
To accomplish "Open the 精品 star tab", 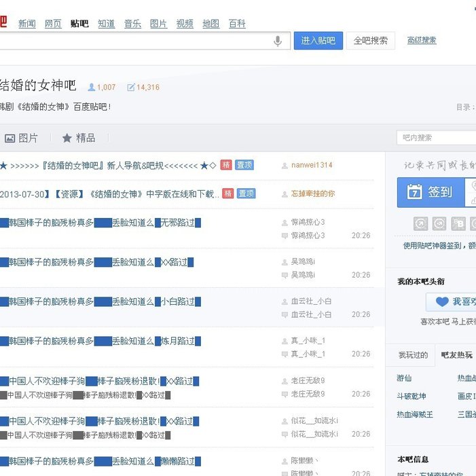I will pos(79,138).
